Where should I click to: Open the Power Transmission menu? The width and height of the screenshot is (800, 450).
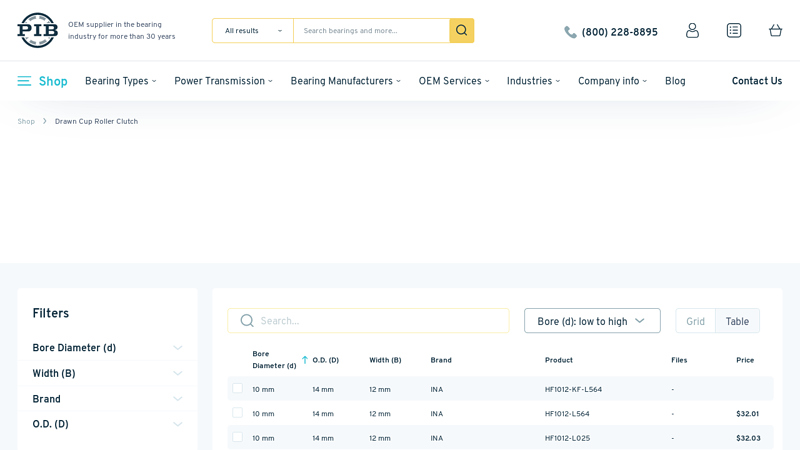coord(223,82)
